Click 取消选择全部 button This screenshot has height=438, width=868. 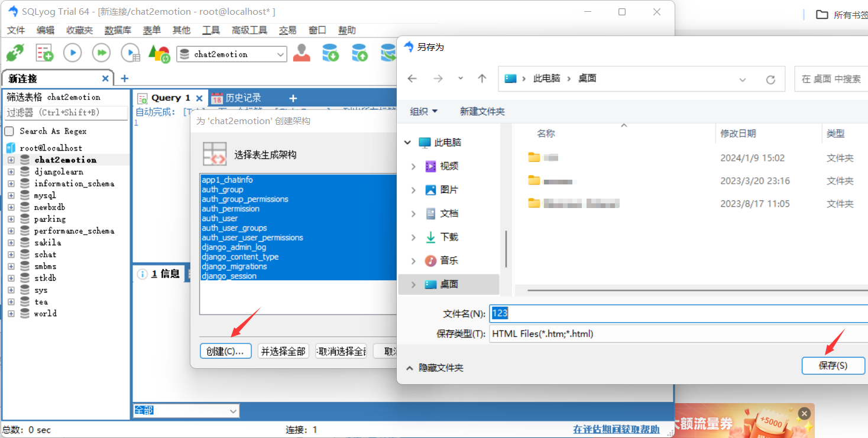click(x=341, y=351)
